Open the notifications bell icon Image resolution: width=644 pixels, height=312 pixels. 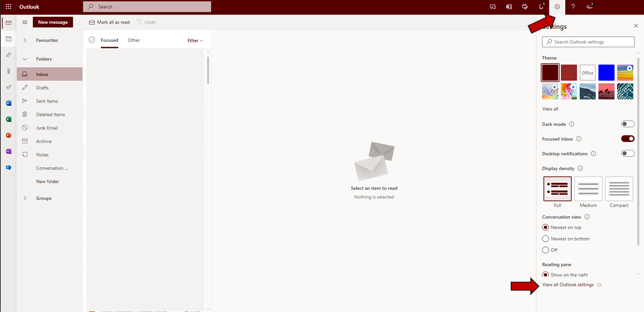[x=541, y=7]
